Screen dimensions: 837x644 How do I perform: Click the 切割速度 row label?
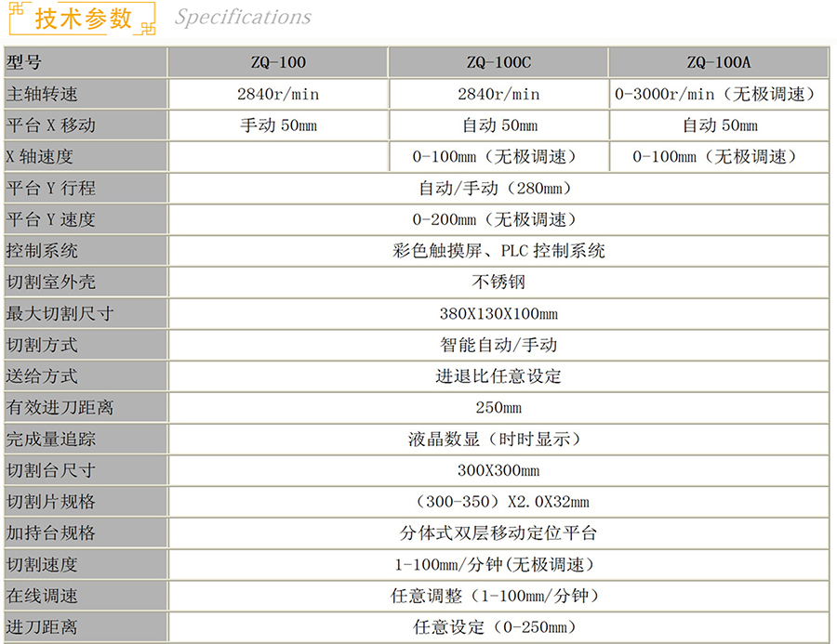tap(42, 564)
